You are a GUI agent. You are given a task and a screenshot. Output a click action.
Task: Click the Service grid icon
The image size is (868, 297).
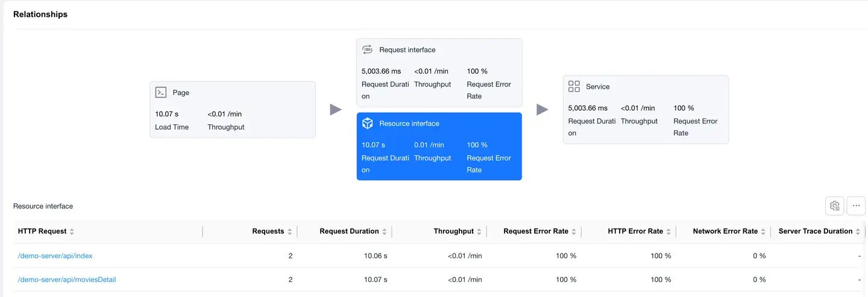click(574, 86)
